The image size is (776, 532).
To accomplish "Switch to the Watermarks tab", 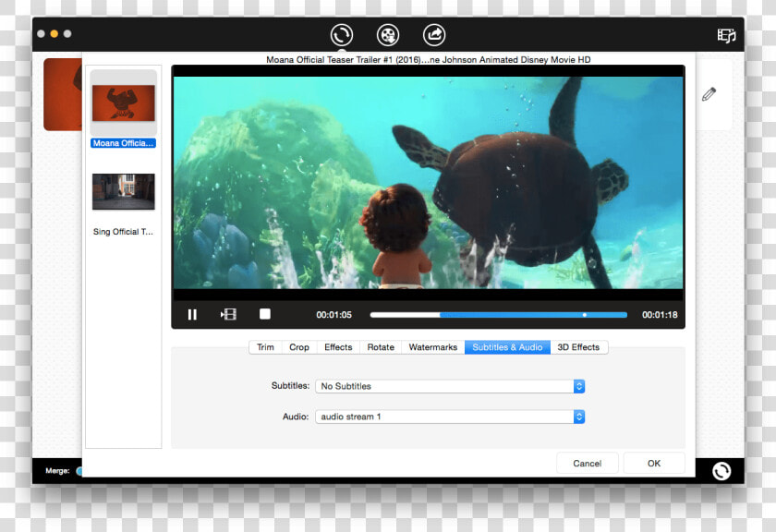I will click(433, 347).
